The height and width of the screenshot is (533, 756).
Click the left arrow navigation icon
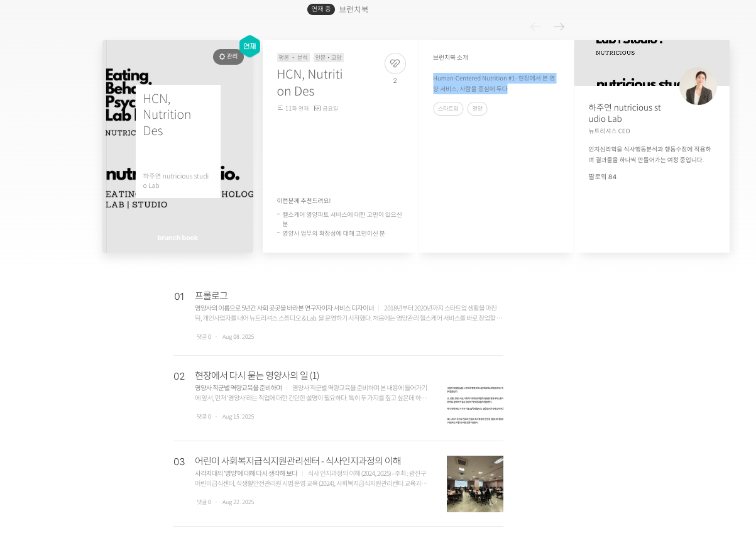[x=535, y=26]
